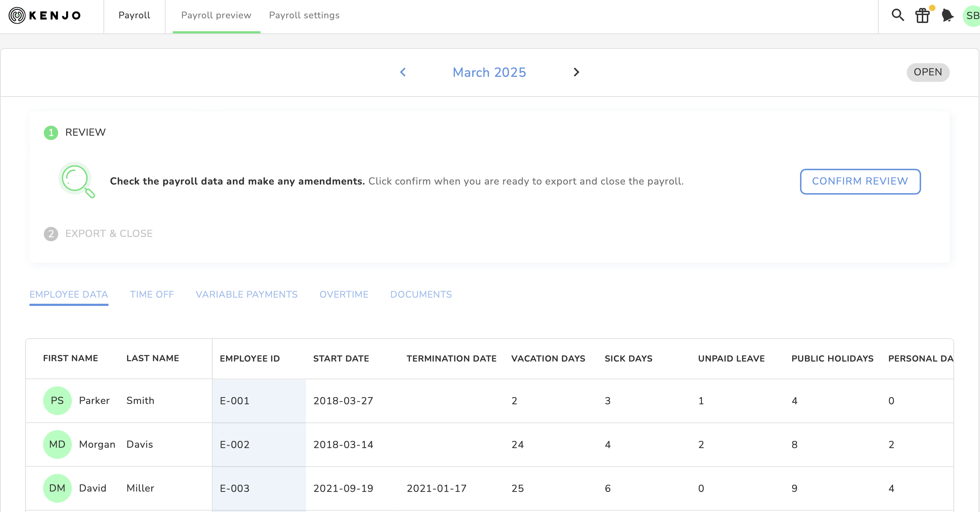This screenshot has height=512, width=980.
Task: Open the Variable Payments tab
Action: coord(246,294)
